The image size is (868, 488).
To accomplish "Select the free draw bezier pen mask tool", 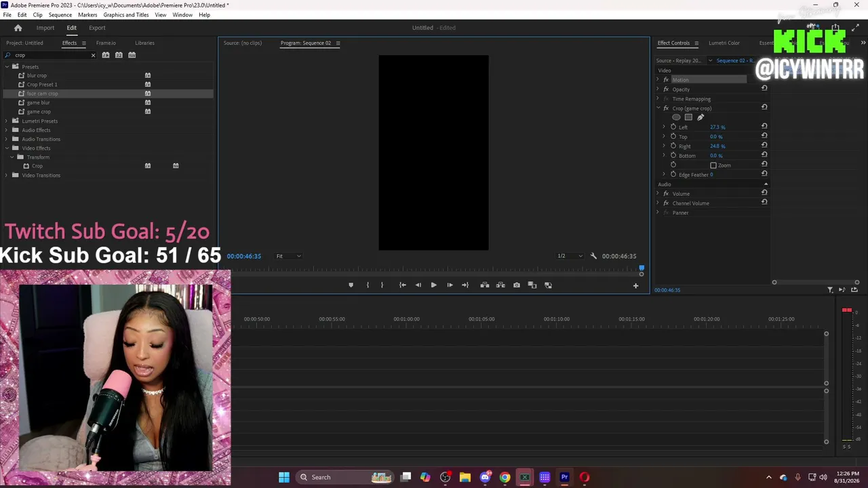I will click(701, 117).
